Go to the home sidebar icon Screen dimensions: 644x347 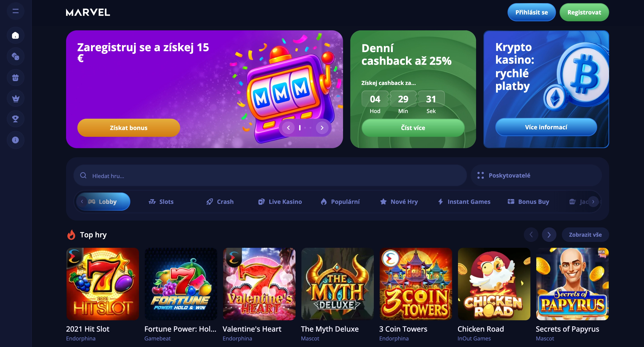point(15,35)
